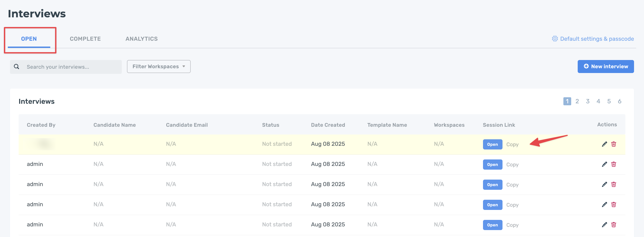644x237 pixels.
Task: Edit the second interview row with the pencil icon
Action: pos(604,164)
